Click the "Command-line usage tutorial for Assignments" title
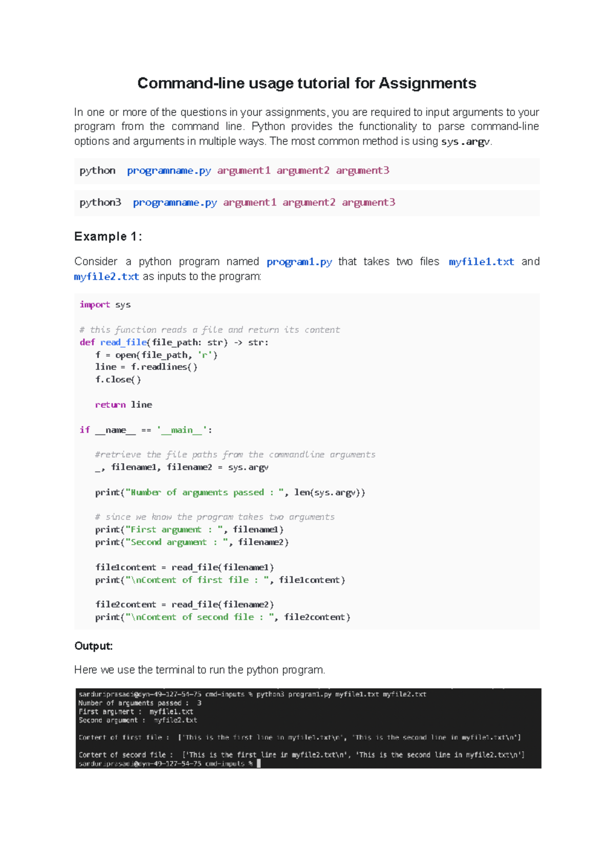Image resolution: width=615 pixels, height=868 pixels. point(306,83)
